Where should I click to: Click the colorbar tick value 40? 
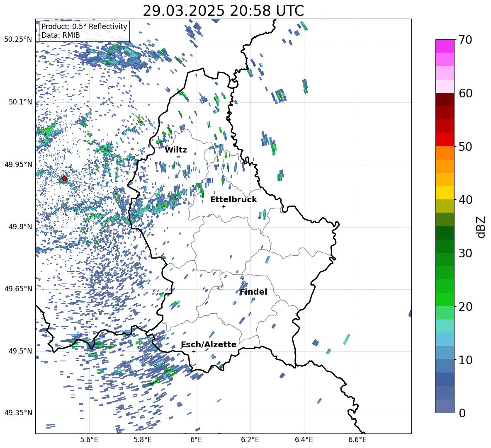[465, 200]
